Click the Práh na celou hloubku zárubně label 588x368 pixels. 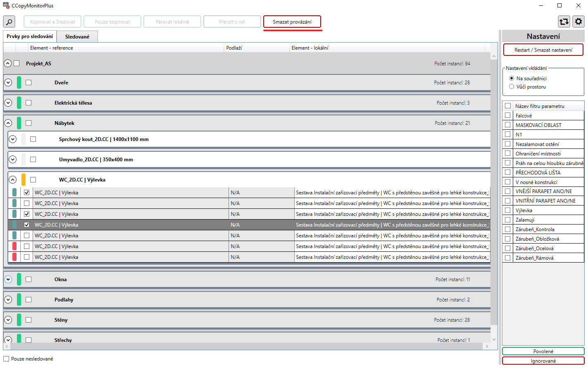point(550,163)
